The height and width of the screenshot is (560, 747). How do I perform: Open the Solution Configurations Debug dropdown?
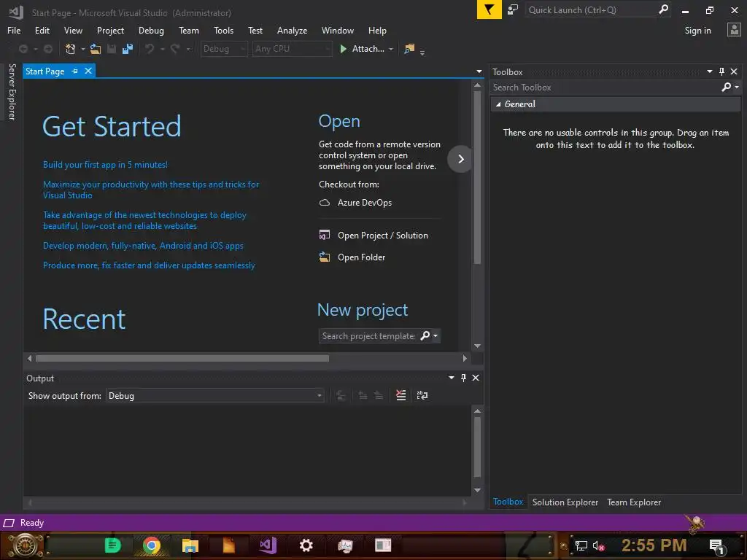224,49
